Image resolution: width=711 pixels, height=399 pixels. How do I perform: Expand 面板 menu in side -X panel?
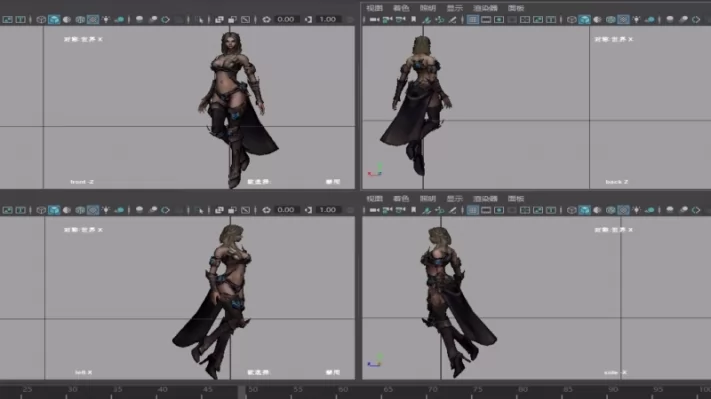[x=516, y=199]
